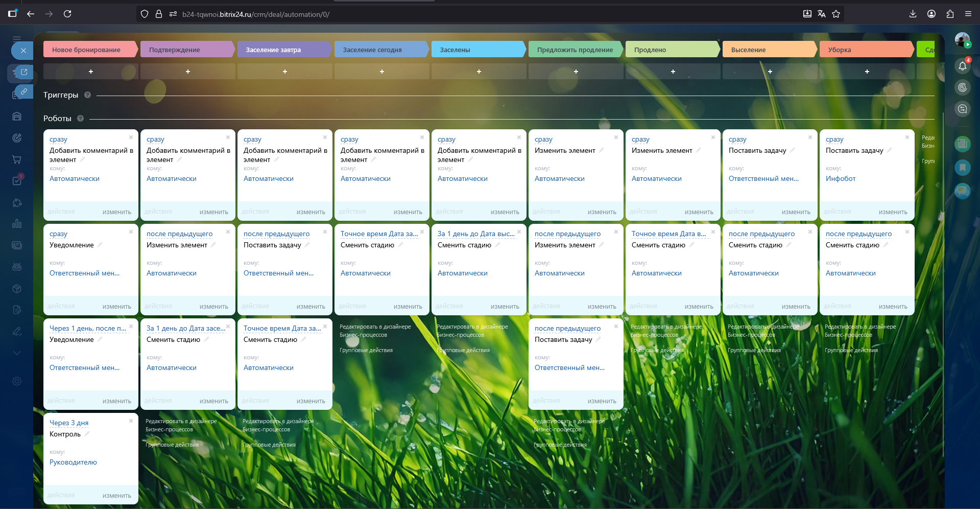The height and width of the screenshot is (509, 980).
Task: Open the box catalog icon in the sidebar
Action: click(x=17, y=288)
